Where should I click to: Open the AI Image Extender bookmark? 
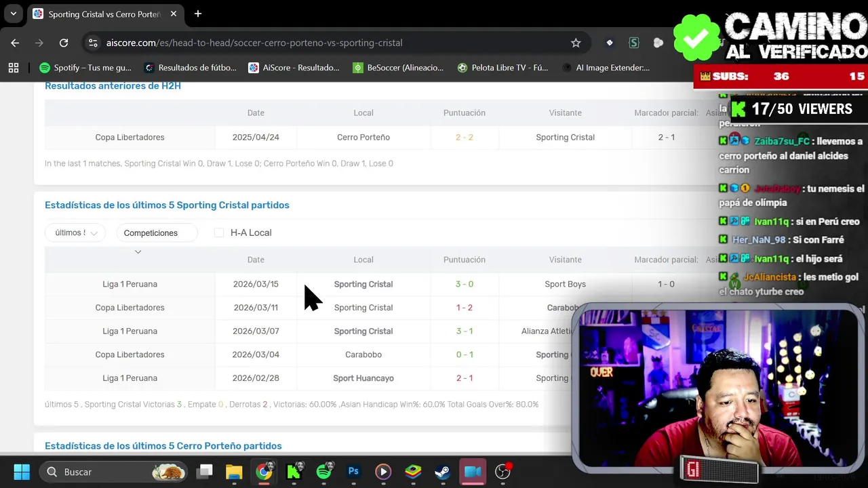click(x=606, y=68)
